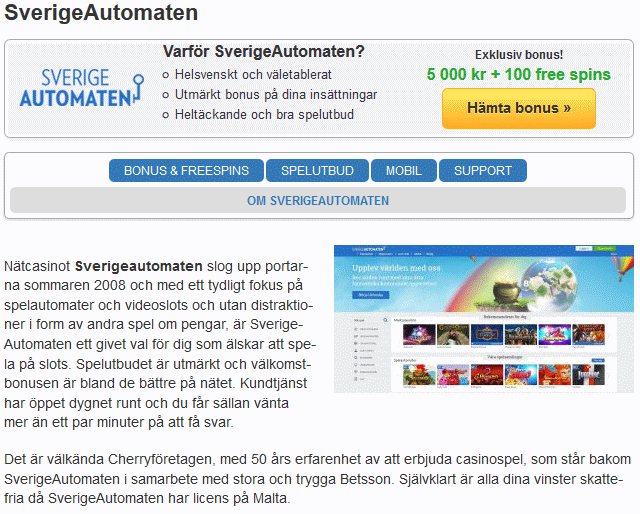Select the Exklusiv bonus! label

[519, 55]
